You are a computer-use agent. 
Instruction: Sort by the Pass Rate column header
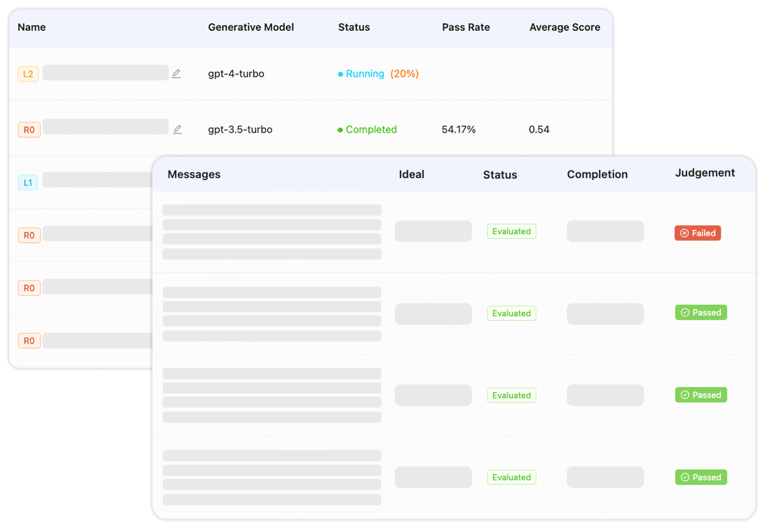[x=466, y=27]
